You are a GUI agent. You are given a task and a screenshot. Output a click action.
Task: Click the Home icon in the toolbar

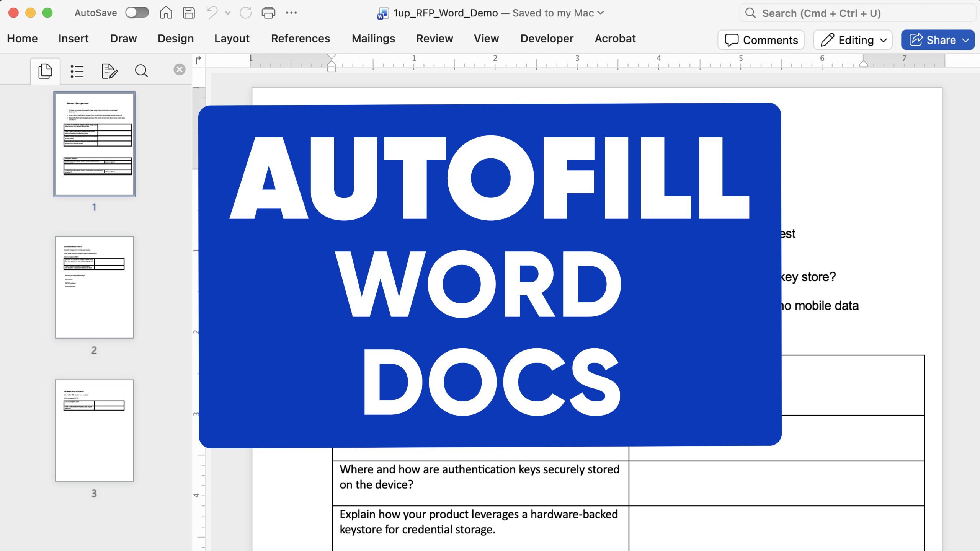click(166, 12)
